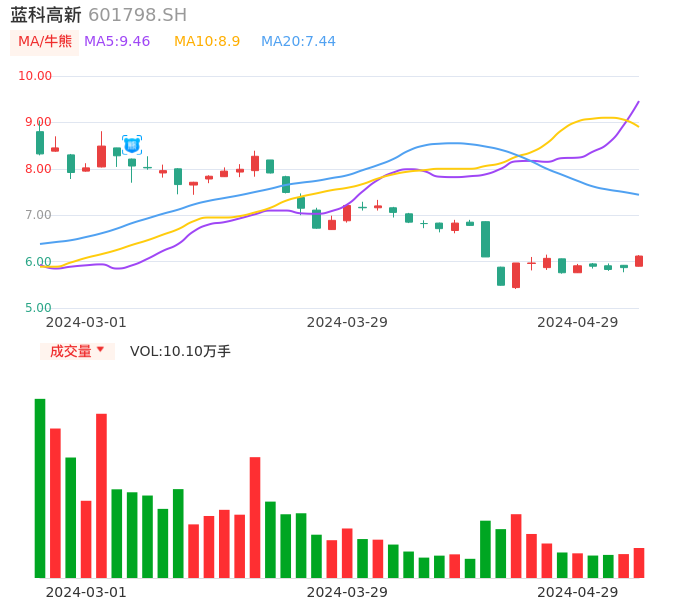This screenshot has width=686, height=606.
Task: Click the VOL:10.10万手 volume readout
Action: click(x=180, y=351)
